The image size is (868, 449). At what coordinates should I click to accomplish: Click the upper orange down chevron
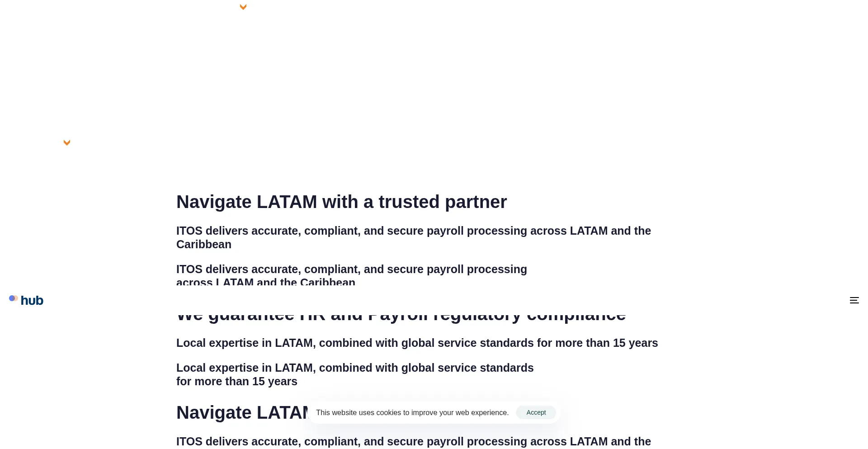click(x=243, y=7)
